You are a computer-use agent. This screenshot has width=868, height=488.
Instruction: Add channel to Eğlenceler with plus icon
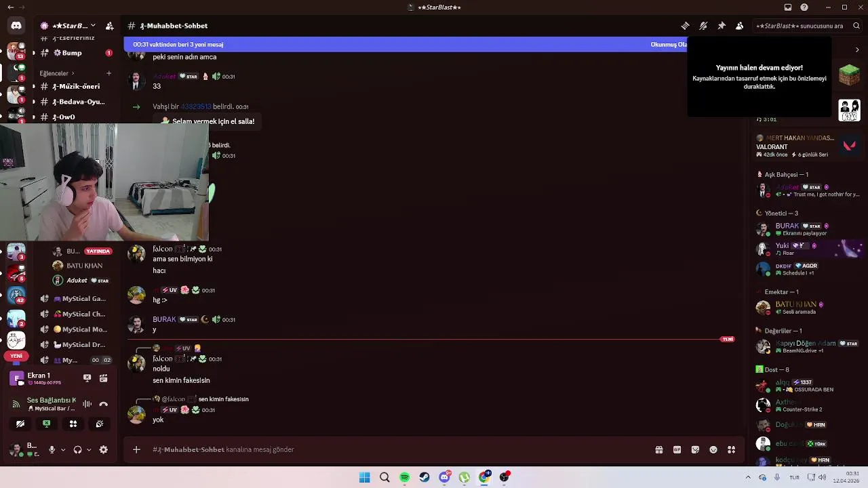coord(108,73)
